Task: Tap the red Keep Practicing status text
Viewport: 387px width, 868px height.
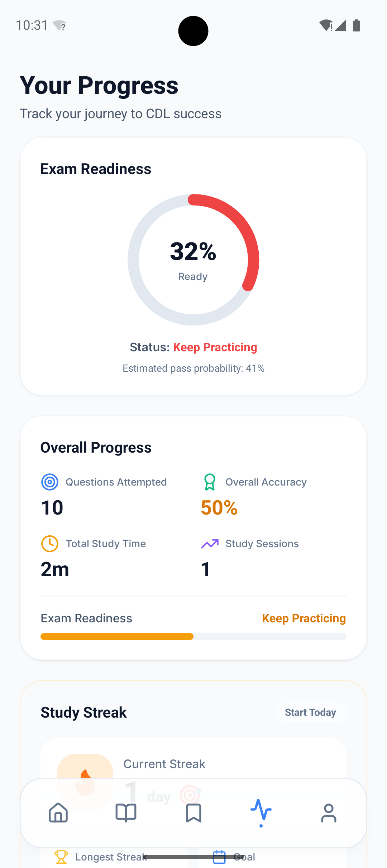Action: [215, 347]
